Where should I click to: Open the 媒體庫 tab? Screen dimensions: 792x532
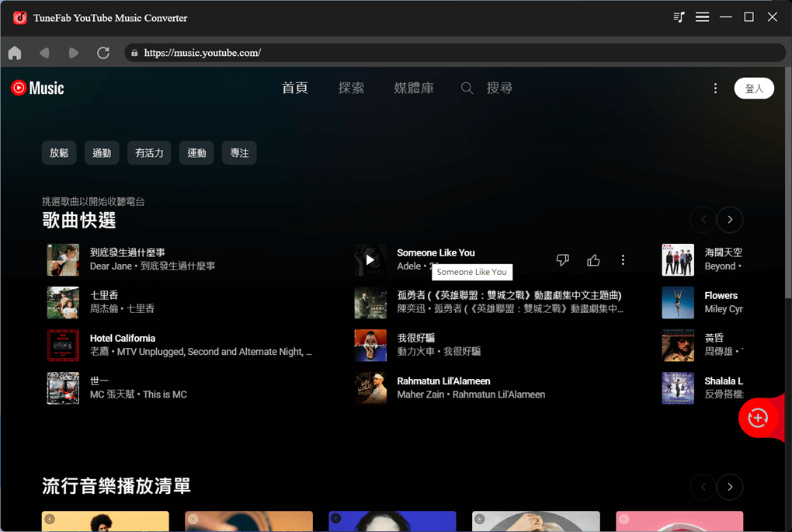(414, 88)
